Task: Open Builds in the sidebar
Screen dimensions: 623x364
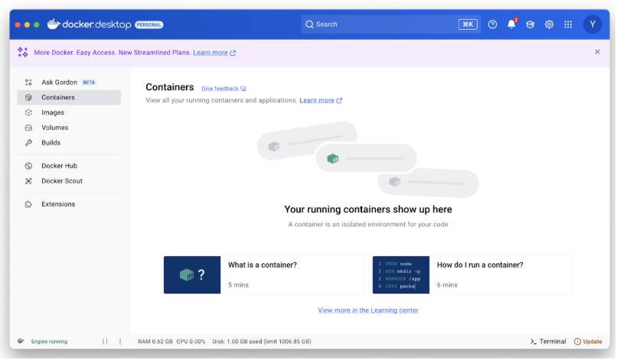Action: tap(51, 143)
